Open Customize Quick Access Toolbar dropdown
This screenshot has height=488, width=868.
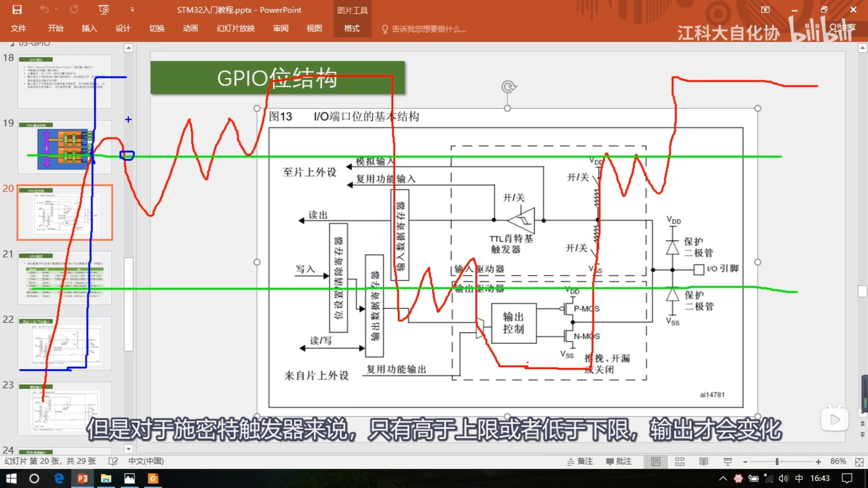pyautogui.click(x=132, y=9)
